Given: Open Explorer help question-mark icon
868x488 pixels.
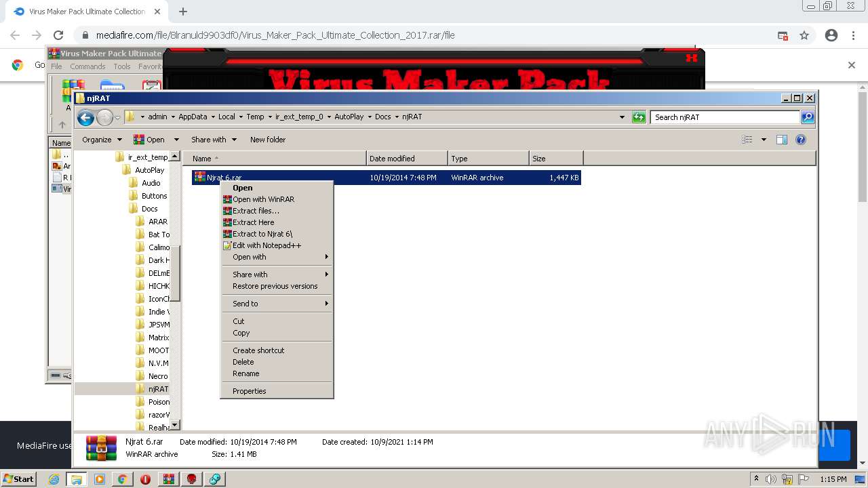Looking at the screenshot, I should [x=801, y=140].
